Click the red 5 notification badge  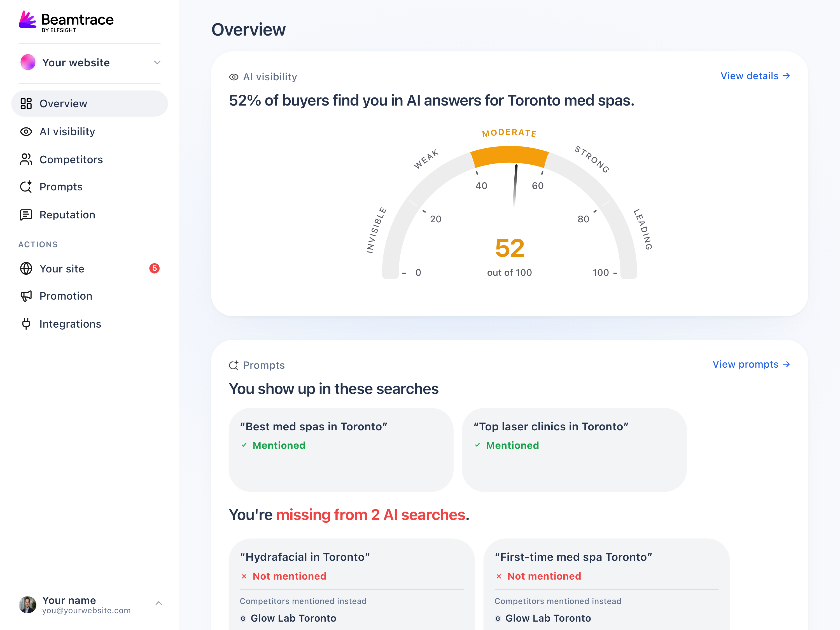click(154, 269)
